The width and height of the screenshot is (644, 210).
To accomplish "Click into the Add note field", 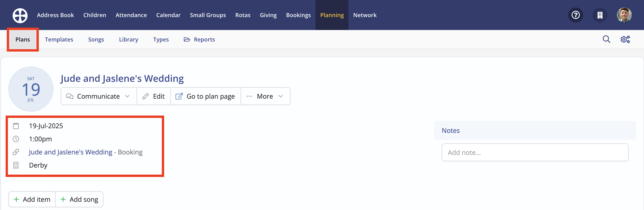I will 535,152.
